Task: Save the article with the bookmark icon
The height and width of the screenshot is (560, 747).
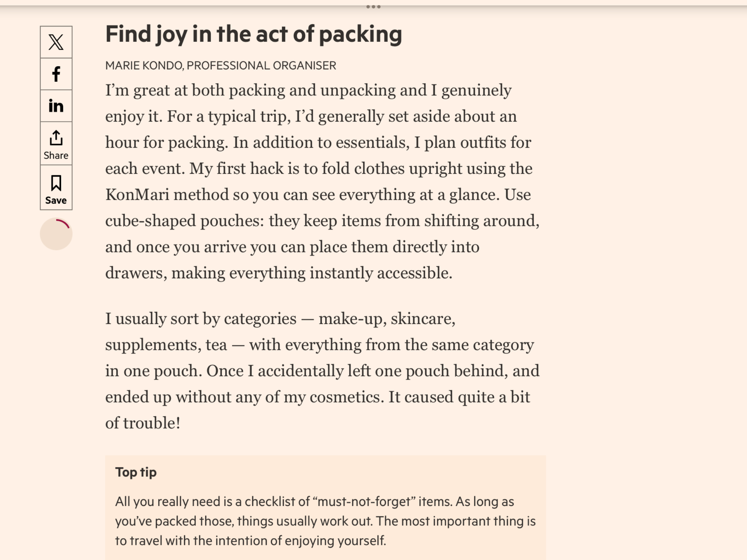Action: point(56,188)
